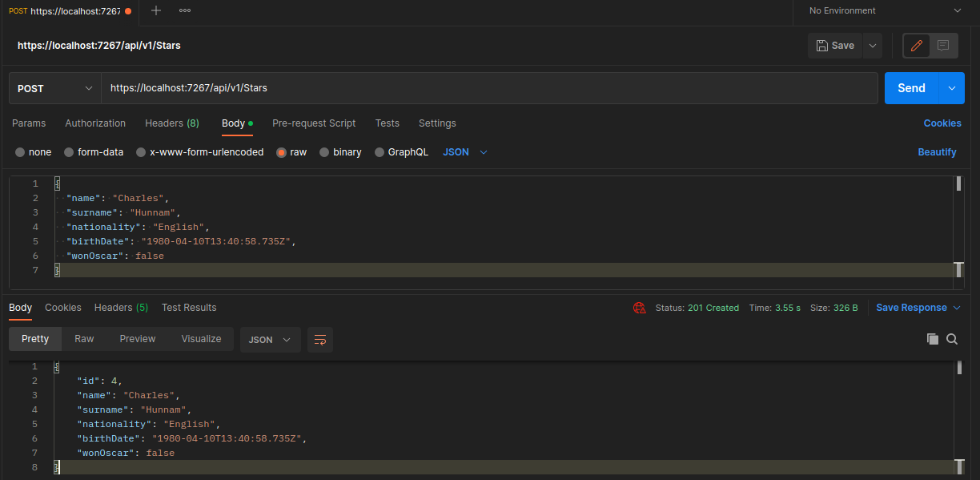Select the form-data body type
The height and width of the screenshot is (480, 980).
[x=94, y=152]
